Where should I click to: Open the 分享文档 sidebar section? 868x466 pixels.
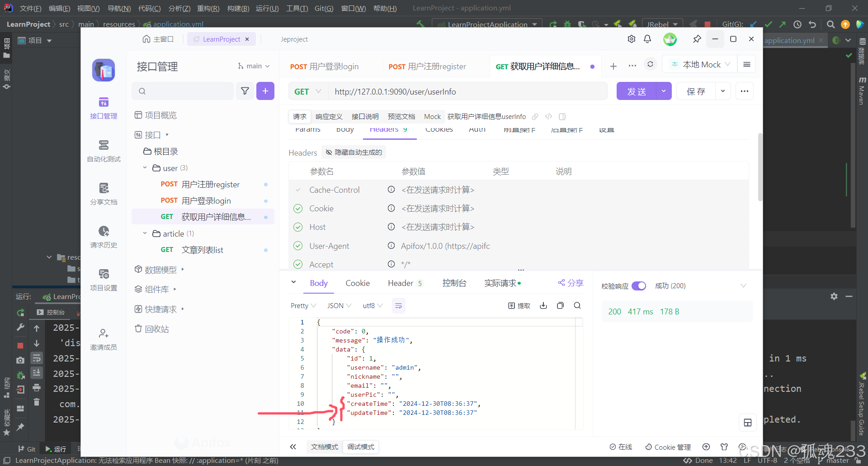coord(104,194)
